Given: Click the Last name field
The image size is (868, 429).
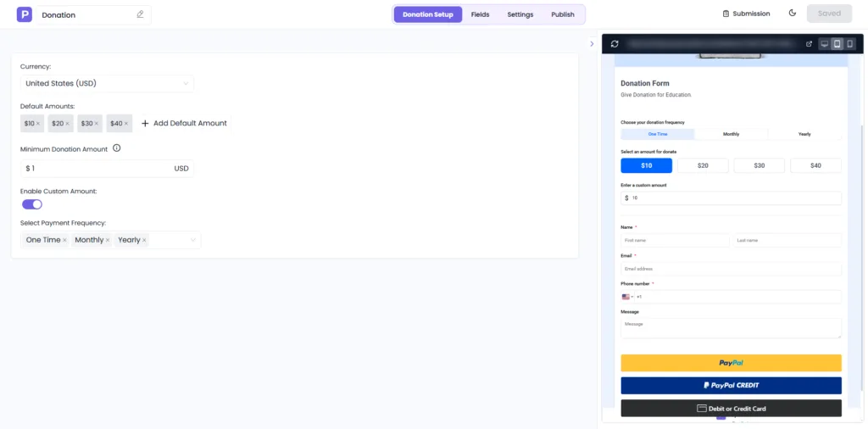Looking at the screenshot, I should click(787, 240).
